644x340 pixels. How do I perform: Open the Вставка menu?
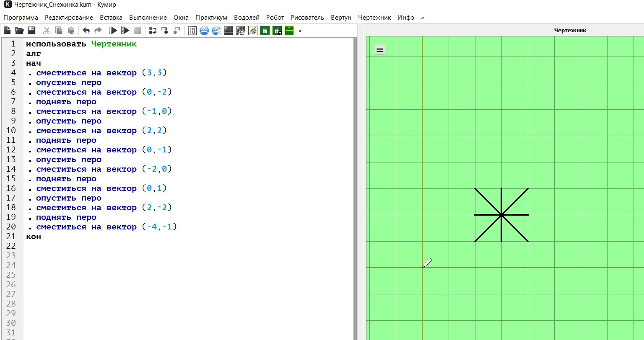(111, 18)
